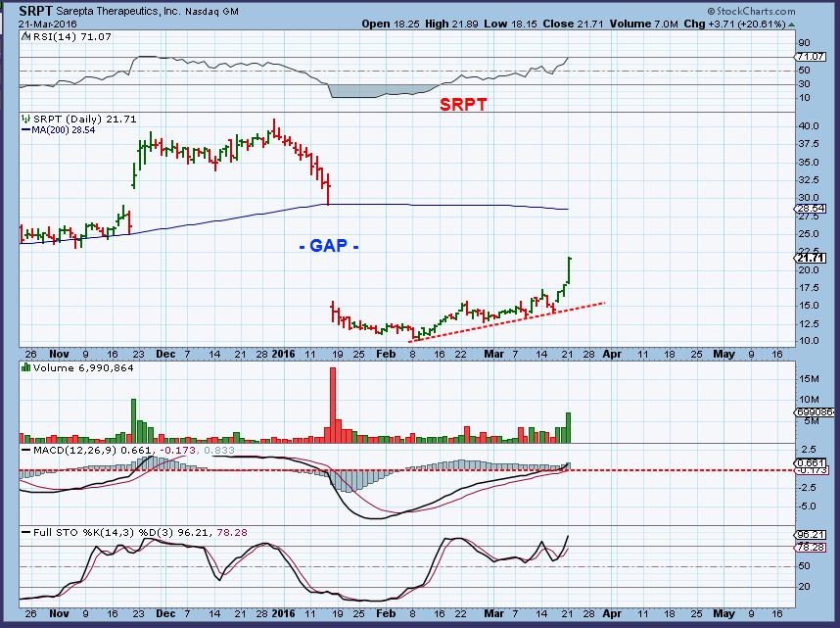840x628 pixels.
Task: Click the 0.661 MACD value tag
Action: point(810,462)
